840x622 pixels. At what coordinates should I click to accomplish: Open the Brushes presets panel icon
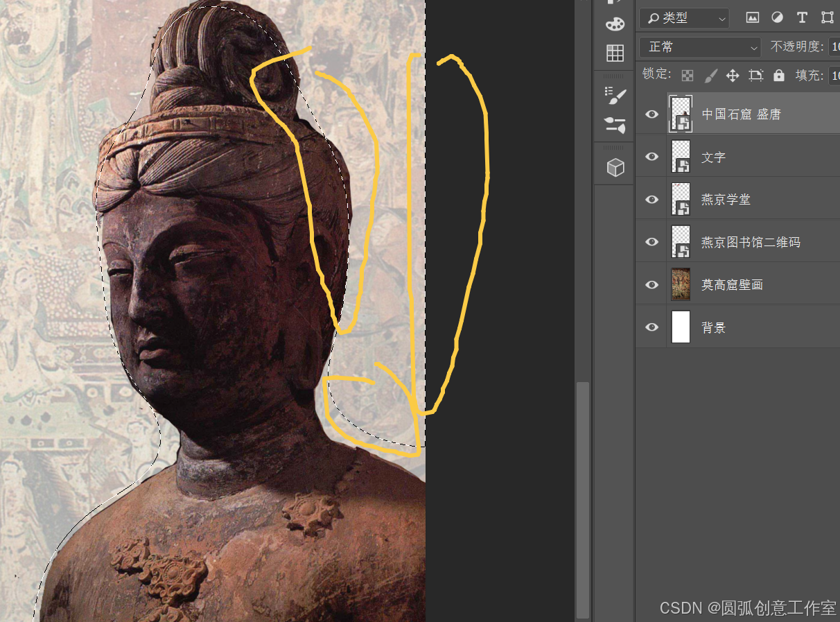615,124
